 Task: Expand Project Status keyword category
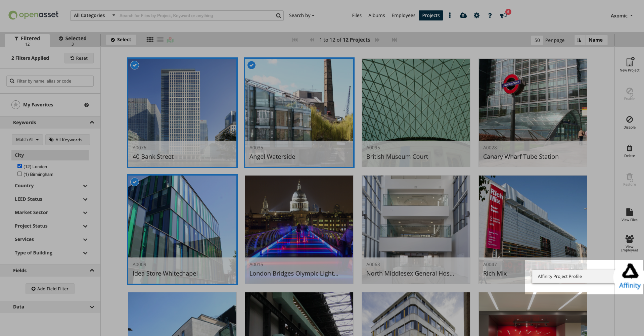point(85,226)
